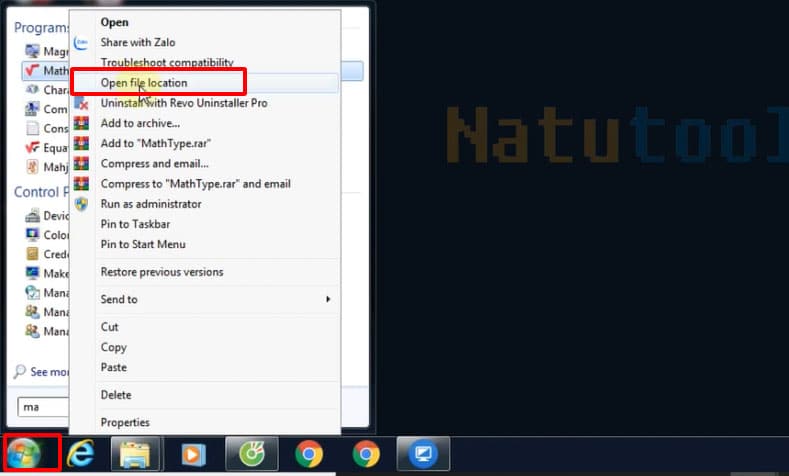Click the Start menu search box containing "ma"
The width and height of the screenshot is (789, 476).
(x=43, y=407)
